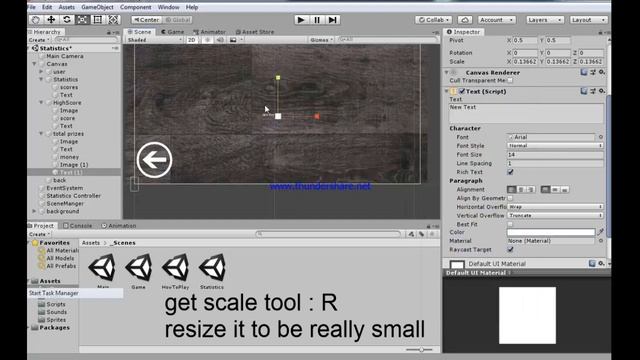Select the Hand tool

click(36, 20)
